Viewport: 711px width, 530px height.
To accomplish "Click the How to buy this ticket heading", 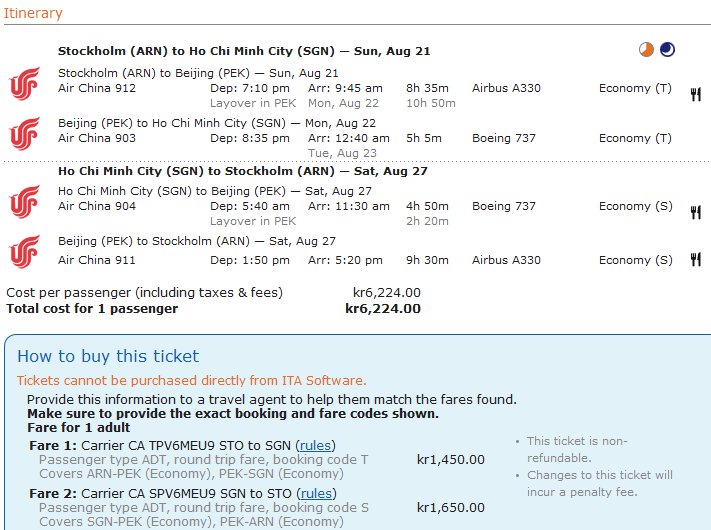I will click(108, 356).
